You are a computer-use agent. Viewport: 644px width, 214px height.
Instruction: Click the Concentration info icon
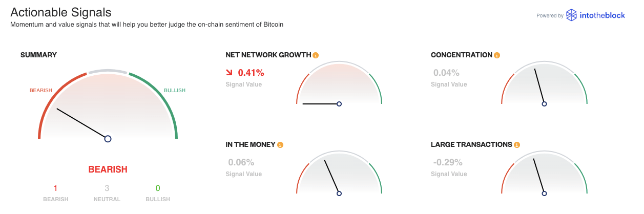[x=497, y=55]
